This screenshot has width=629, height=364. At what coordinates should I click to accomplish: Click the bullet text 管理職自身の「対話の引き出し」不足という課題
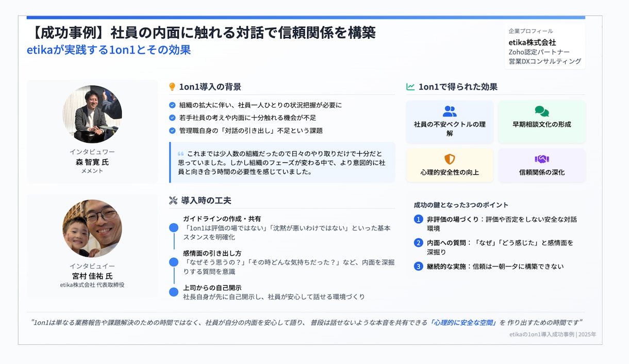[x=251, y=131]
